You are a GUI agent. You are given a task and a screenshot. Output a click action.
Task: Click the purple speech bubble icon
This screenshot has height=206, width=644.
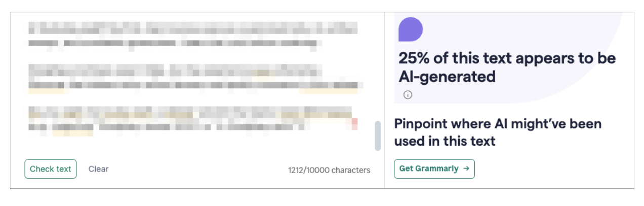pyautogui.click(x=411, y=29)
